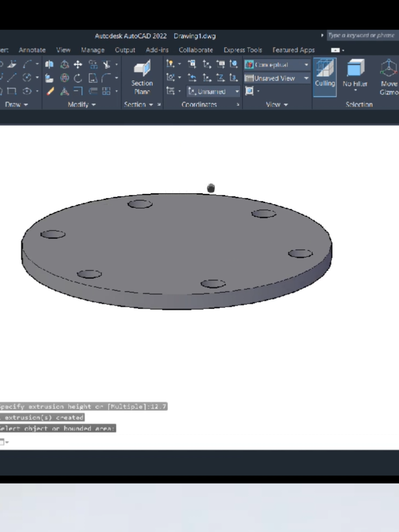This screenshot has width=399, height=532.
Task: Pick the Stretch tool
Action: (92, 78)
